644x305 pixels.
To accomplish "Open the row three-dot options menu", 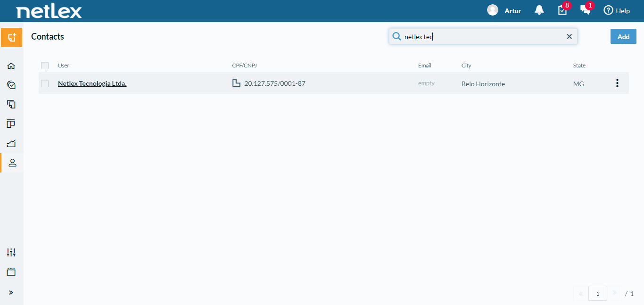I will coord(617,83).
